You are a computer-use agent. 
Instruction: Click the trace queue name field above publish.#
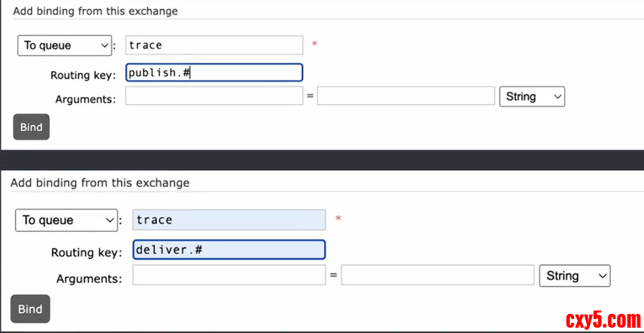click(x=214, y=45)
